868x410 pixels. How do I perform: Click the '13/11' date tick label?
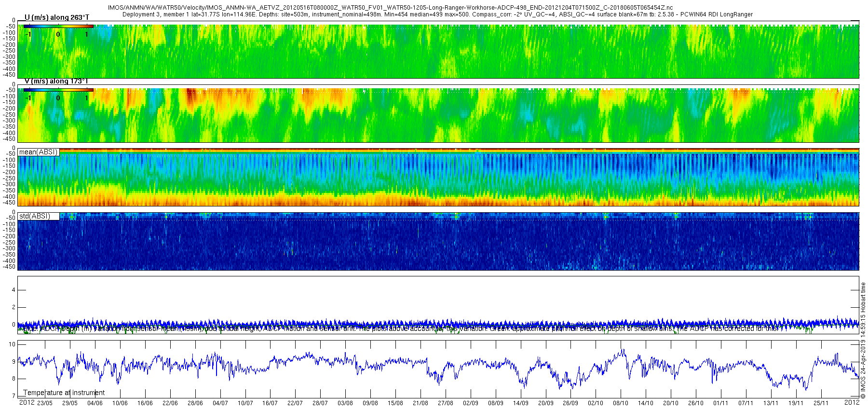point(771,403)
